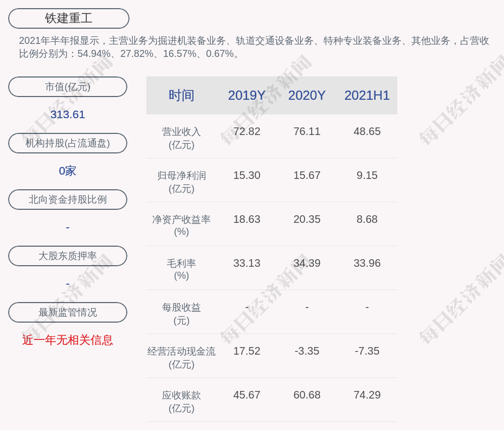Click the 铁建重工 company name pill

click(69, 18)
